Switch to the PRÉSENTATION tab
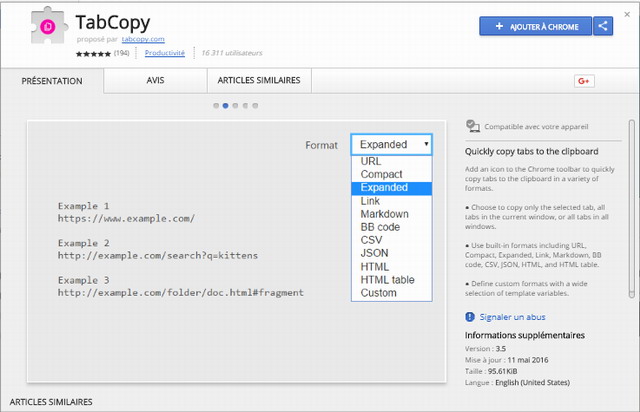640x412 pixels. [52, 81]
